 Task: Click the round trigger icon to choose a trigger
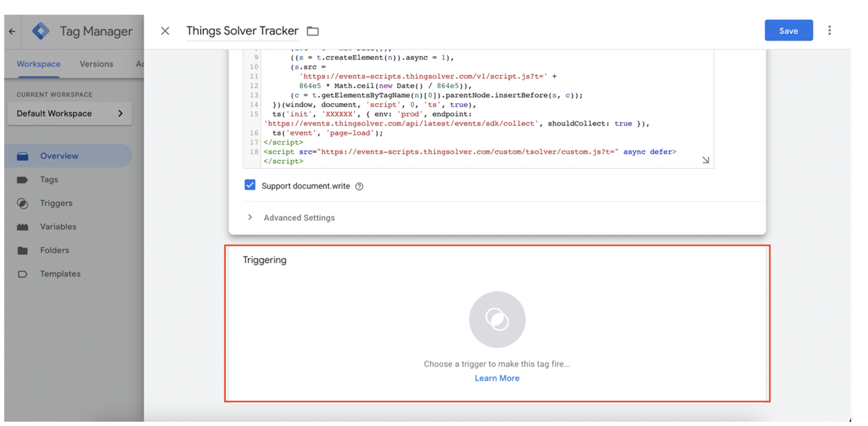coord(497,320)
